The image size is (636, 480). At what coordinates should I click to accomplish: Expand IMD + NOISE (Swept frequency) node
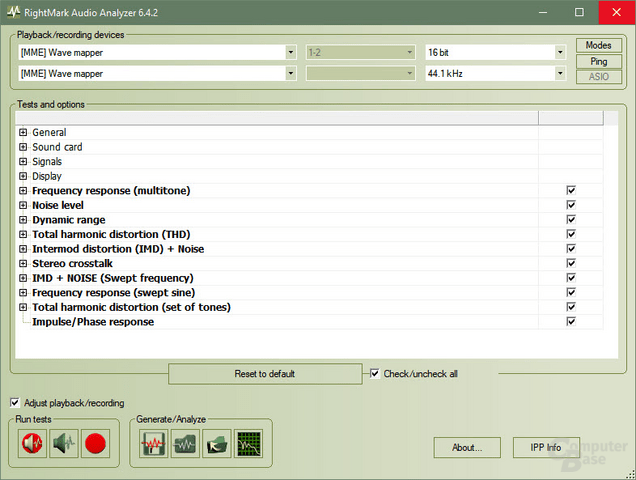coord(23,278)
